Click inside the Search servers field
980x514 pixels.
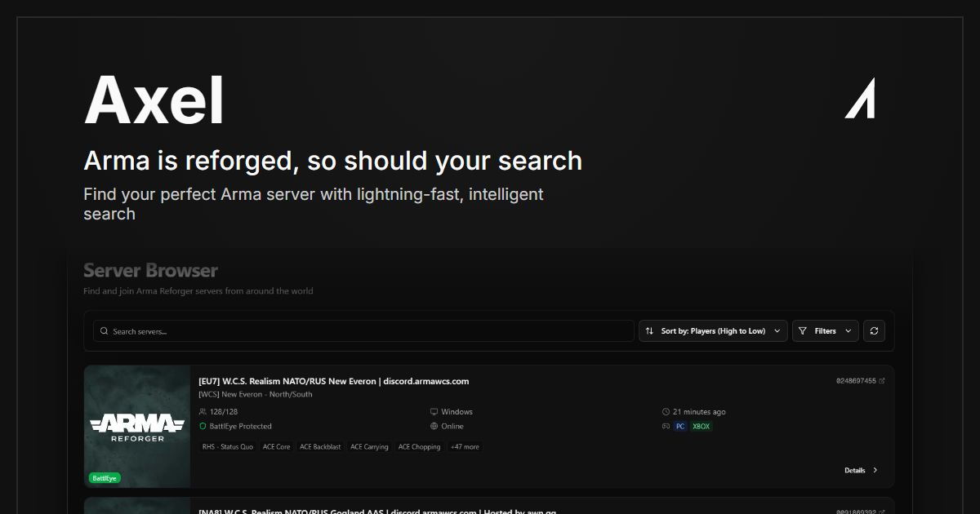click(x=359, y=330)
